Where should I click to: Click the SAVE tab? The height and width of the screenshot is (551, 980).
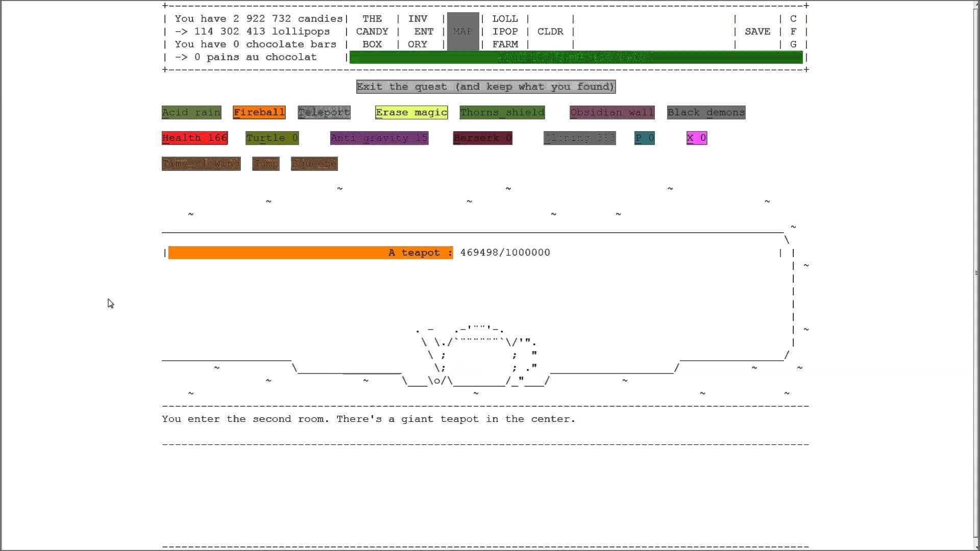point(757,32)
